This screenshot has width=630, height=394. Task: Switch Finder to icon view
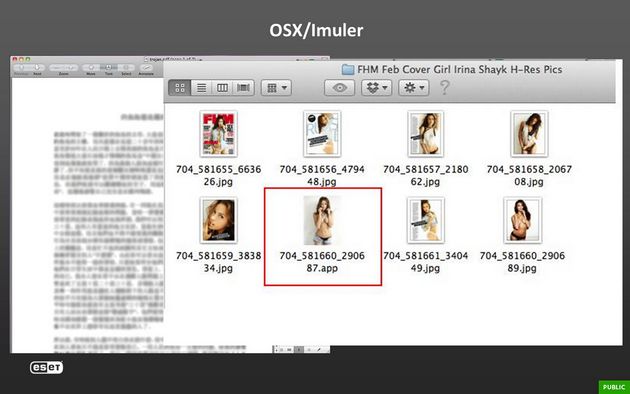180,88
